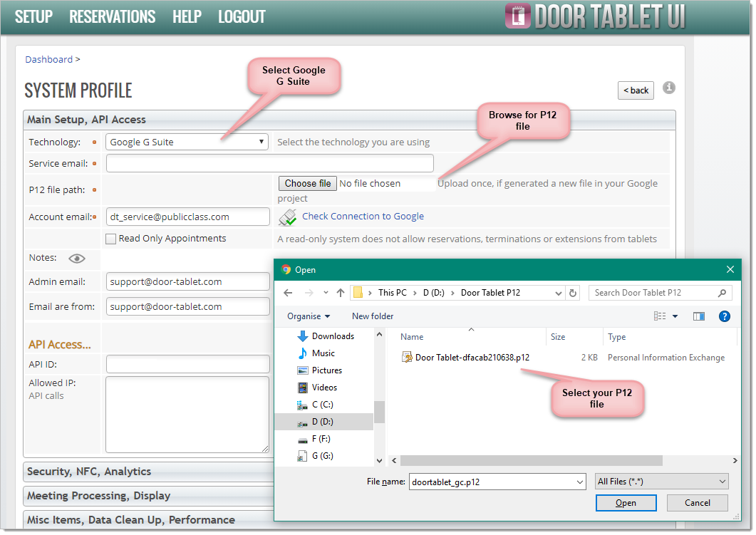Enable the Read Only Appointments checkbox

click(x=110, y=239)
